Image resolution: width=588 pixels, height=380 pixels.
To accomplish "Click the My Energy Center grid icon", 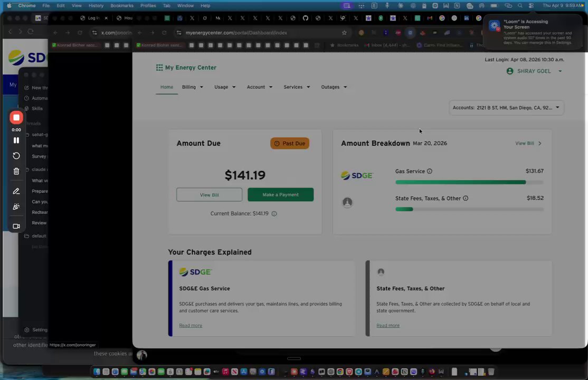I will coord(159,68).
